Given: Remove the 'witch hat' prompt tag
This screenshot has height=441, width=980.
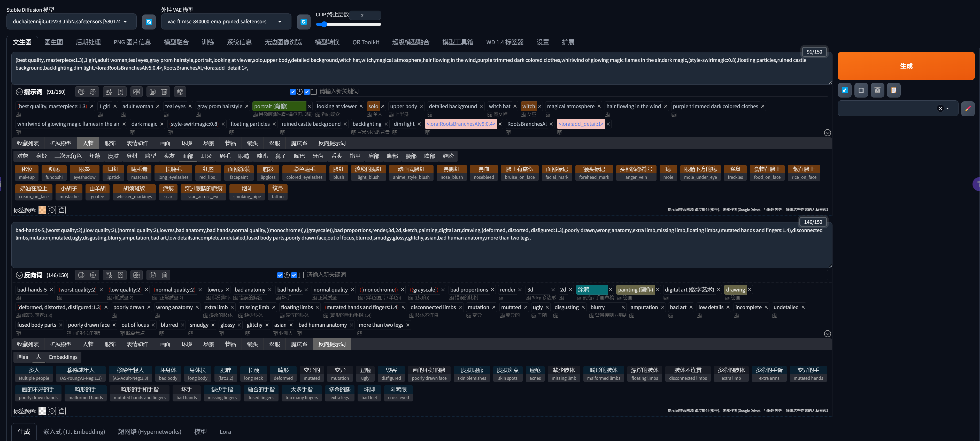Looking at the screenshot, I should pyautogui.click(x=515, y=106).
